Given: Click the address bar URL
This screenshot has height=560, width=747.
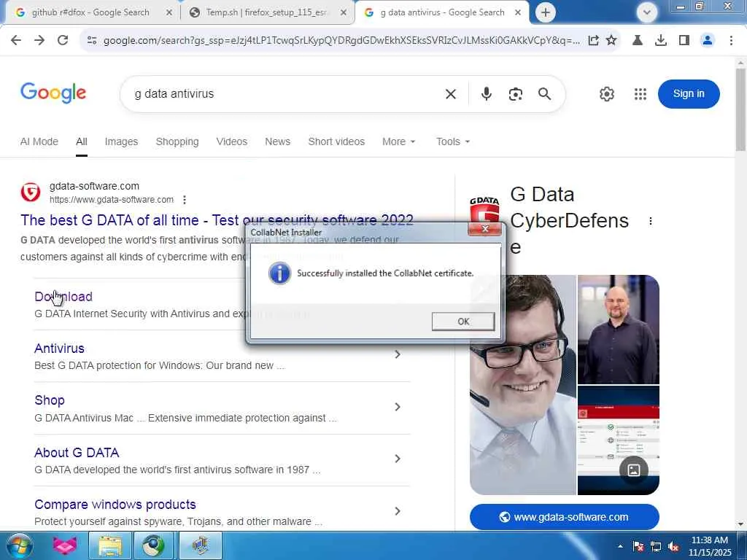Looking at the screenshot, I should coord(341,41).
